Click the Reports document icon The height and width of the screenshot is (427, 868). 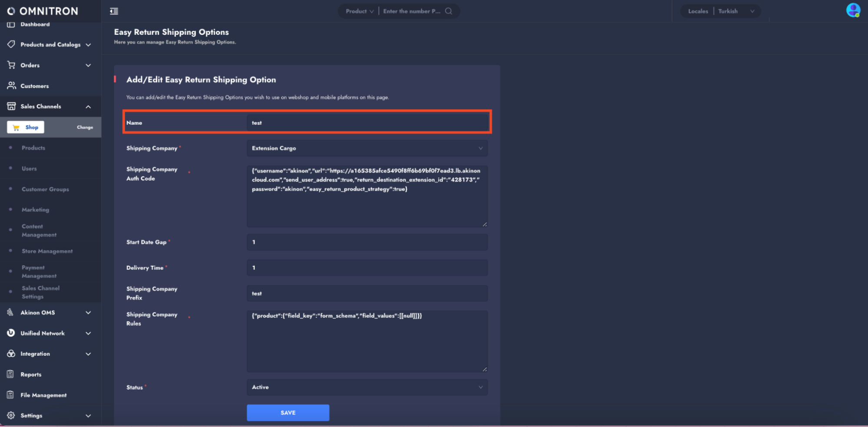pyautogui.click(x=10, y=374)
